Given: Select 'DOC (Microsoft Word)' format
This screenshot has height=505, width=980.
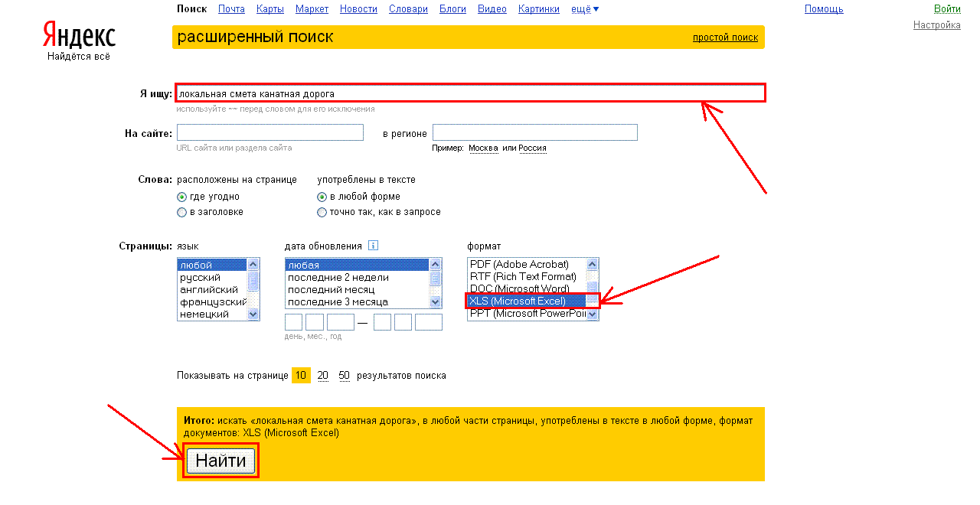Looking at the screenshot, I should tap(528, 288).
